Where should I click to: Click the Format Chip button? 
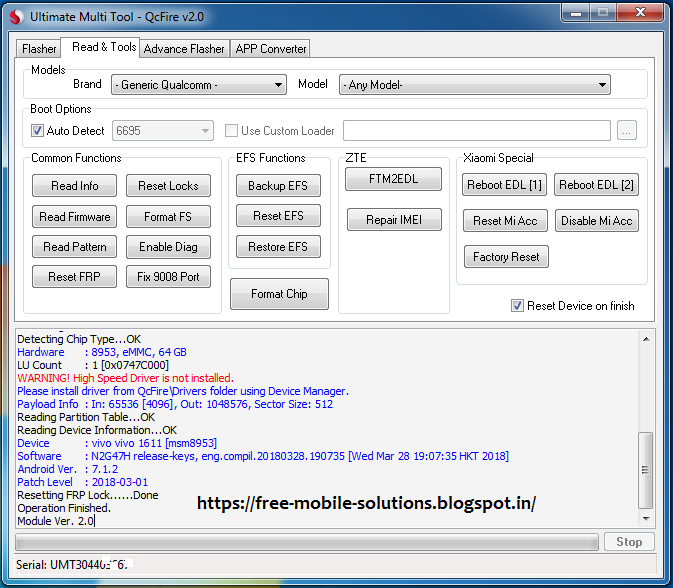279,294
